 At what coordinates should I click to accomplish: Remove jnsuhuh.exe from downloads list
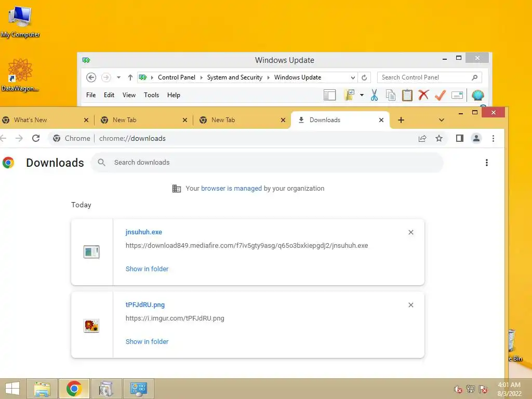[411, 232]
